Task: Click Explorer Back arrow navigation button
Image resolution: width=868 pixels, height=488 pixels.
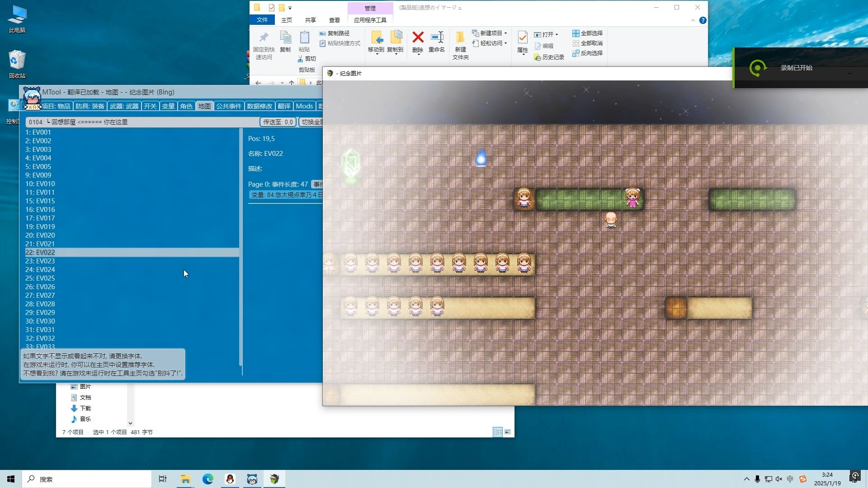Action: point(258,83)
